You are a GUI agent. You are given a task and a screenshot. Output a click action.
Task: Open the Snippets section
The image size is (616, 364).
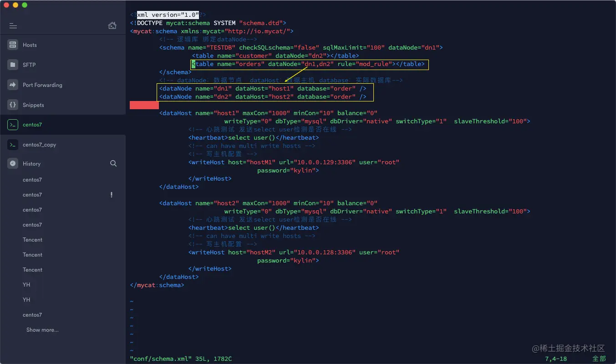point(63,105)
